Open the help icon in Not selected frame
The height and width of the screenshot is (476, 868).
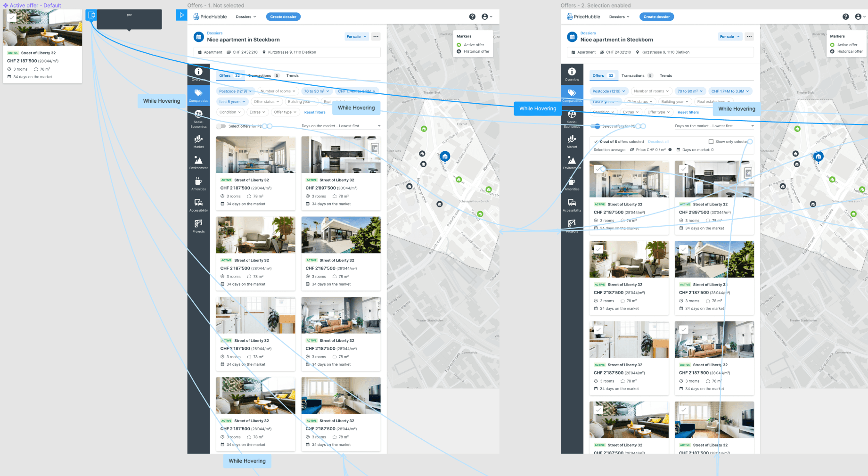[472, 16]
